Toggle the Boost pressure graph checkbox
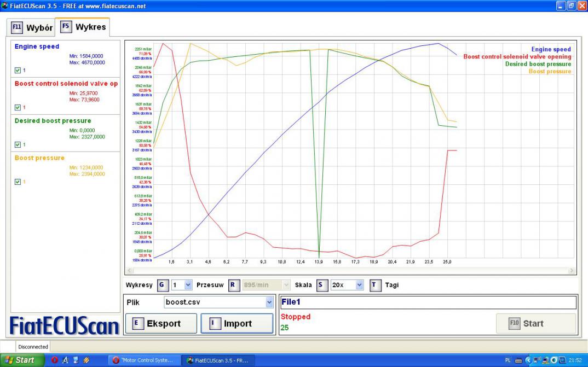Viewport: 588px width, 367px height. 18,182
